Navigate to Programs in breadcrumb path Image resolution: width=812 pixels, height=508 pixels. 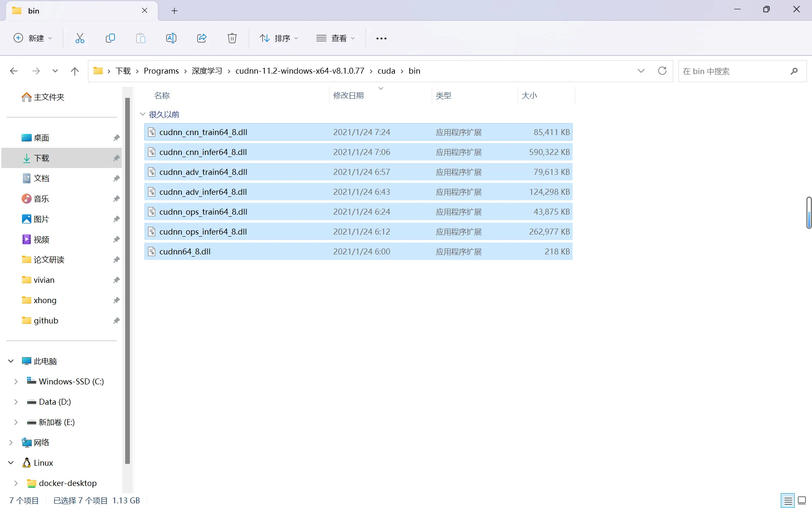161,71
